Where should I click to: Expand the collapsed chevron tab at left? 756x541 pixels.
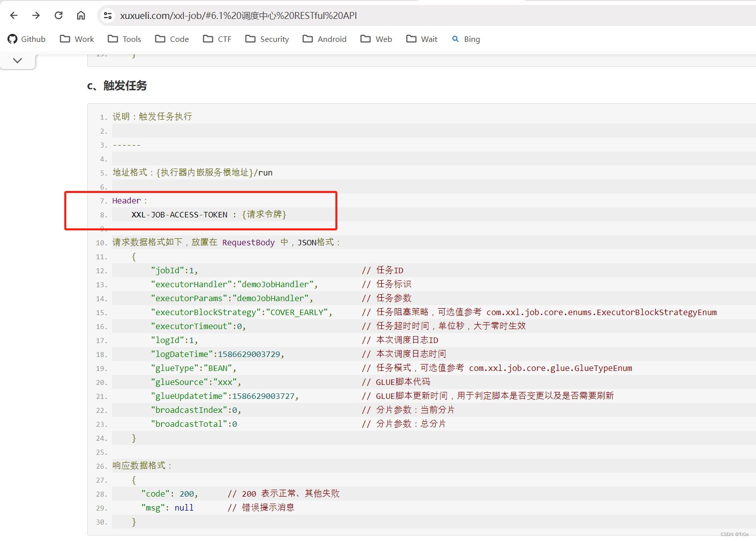click(17, 61)
